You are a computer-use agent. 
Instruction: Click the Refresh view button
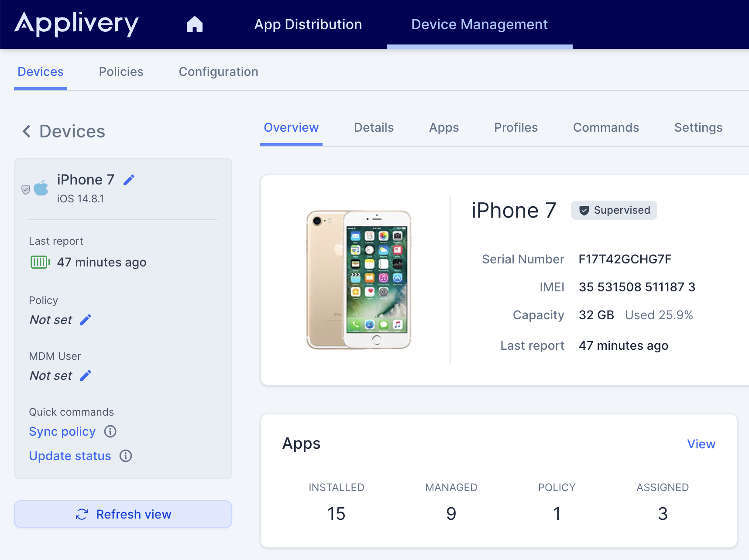point(123,514)
